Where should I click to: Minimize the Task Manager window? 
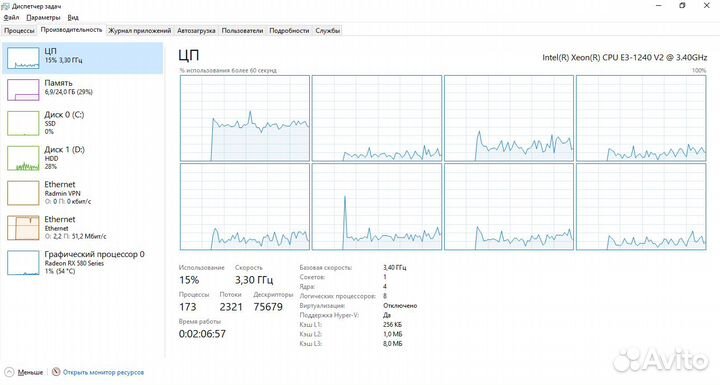(659, 6)
